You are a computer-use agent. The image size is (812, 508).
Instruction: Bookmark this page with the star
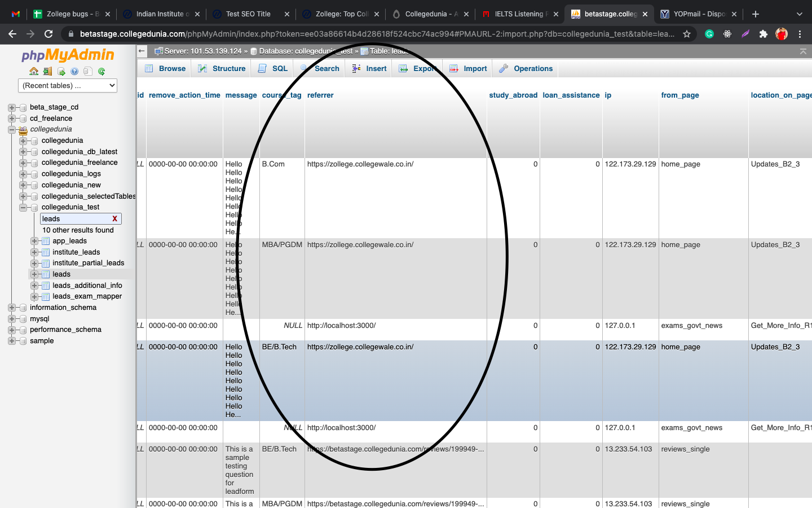687,34
